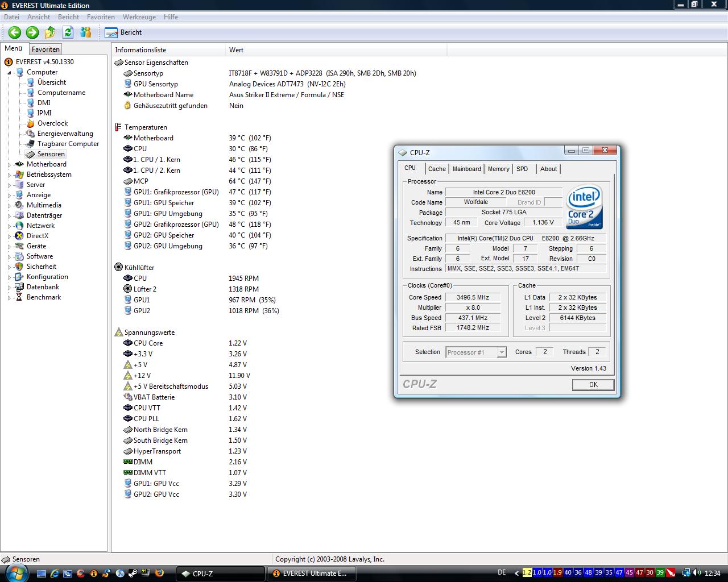Click the green Forward arrow toolbar icon
728x582 pixels.
click(32, 32)
